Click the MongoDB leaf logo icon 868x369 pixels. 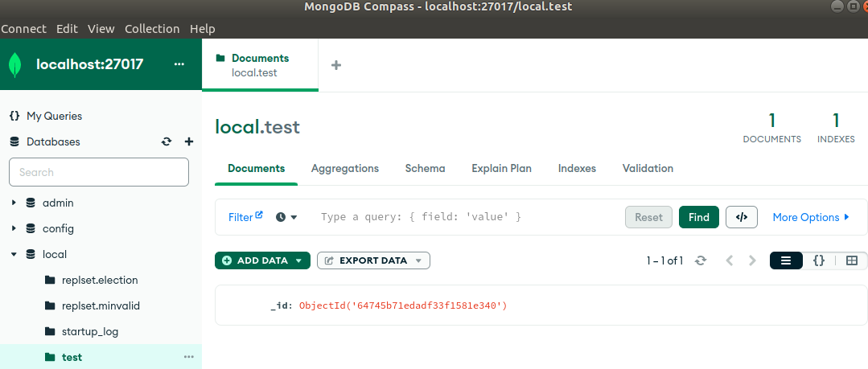click(15, 64)
